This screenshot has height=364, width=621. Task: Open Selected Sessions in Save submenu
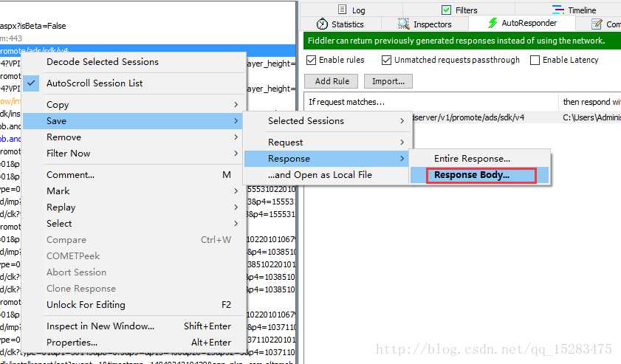click(x=328, y=121)
